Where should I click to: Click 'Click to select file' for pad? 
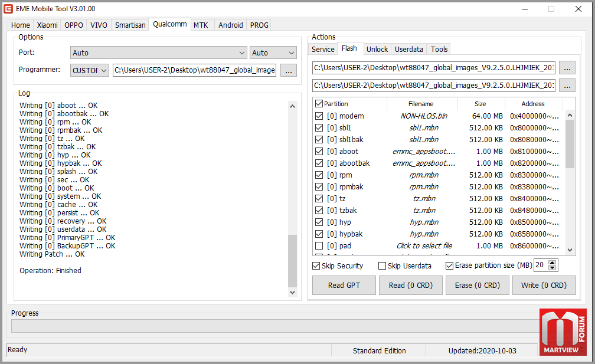point(424,245)
